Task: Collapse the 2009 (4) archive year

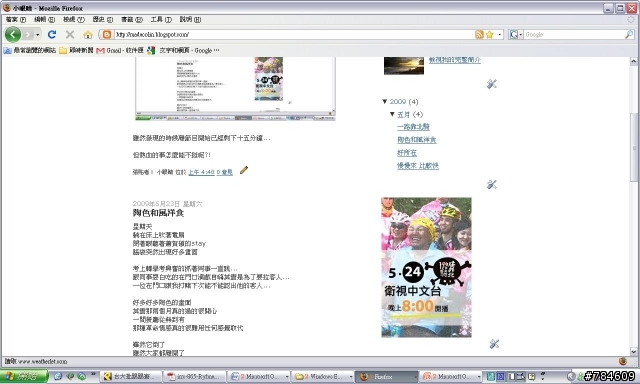Action: [385, 101]
